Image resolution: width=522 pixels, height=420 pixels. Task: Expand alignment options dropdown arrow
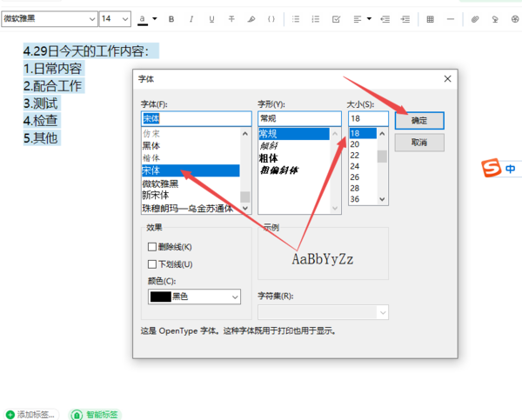coord(369,18)
